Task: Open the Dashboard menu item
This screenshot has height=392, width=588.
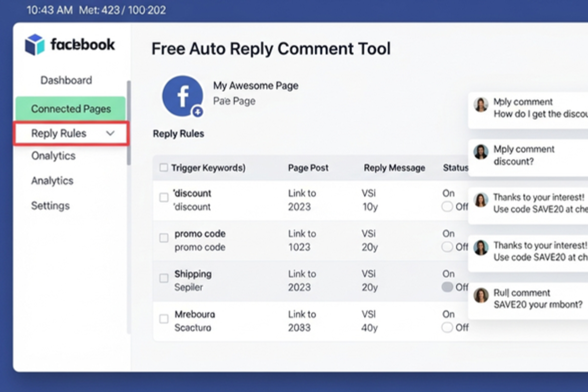Action: 66,80
